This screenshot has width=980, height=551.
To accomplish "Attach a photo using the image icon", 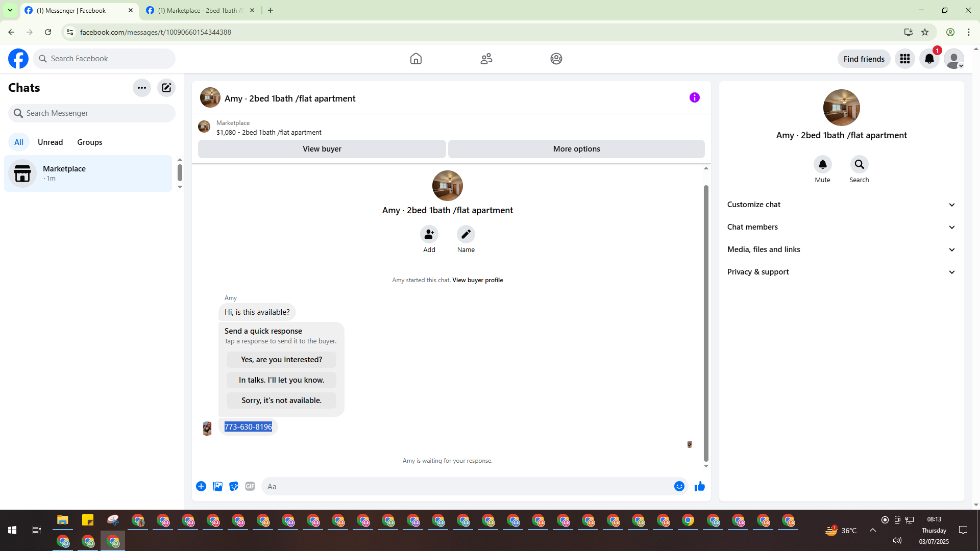I will [x=217, y=486].
